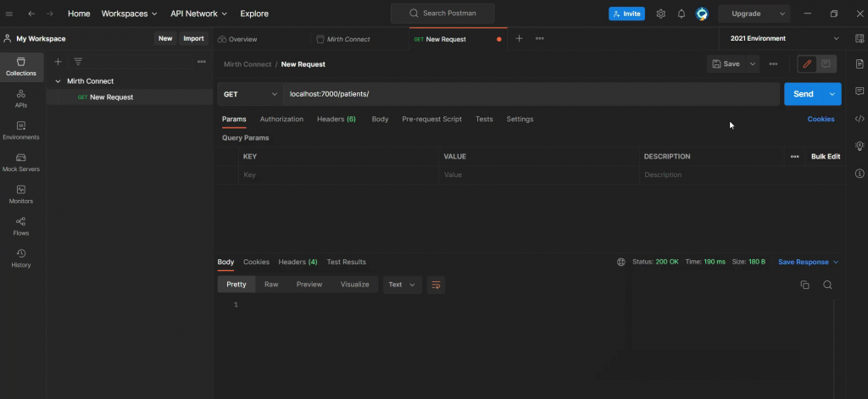Screen dimensions: 868x399
Task: Go back with the left arrow
Action: click(31, 14)
